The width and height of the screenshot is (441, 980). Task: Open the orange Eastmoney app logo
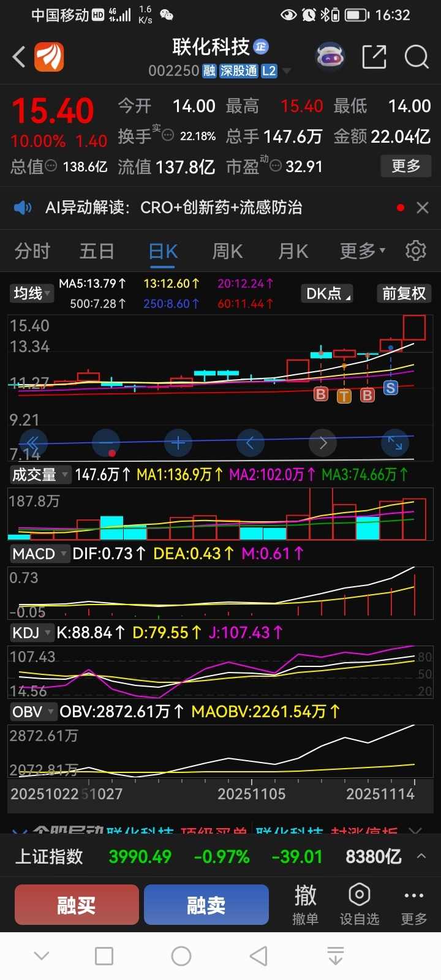point(49,57)
